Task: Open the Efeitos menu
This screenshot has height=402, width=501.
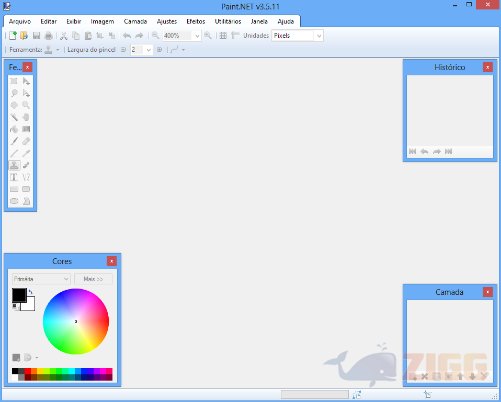Action: coord(196,21)
